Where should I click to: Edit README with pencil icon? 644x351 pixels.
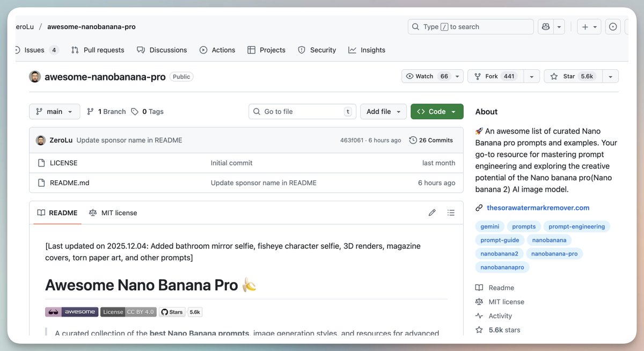point(432,213)
